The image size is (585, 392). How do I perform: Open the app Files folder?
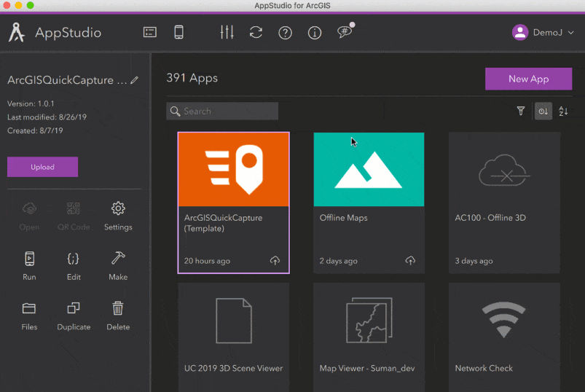pos(29,308)
